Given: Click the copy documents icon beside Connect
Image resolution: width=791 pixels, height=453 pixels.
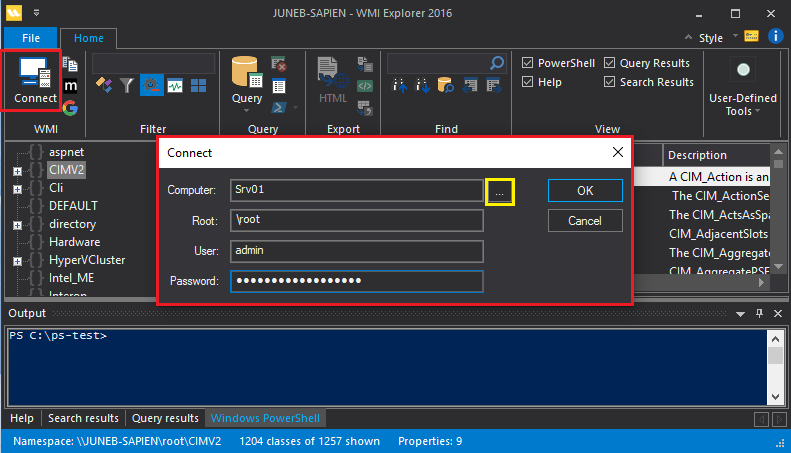Looking at the screenshot, I should coord(70,64).
